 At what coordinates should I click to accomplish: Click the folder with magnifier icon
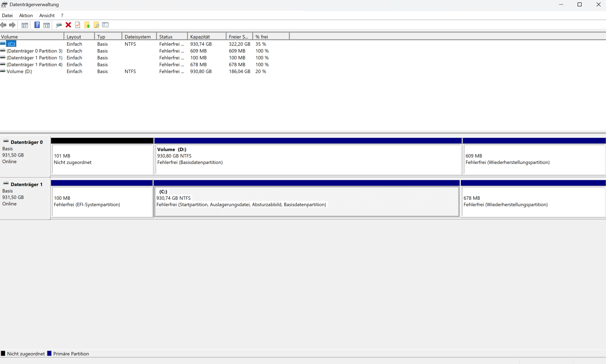[x=96, y=25]
